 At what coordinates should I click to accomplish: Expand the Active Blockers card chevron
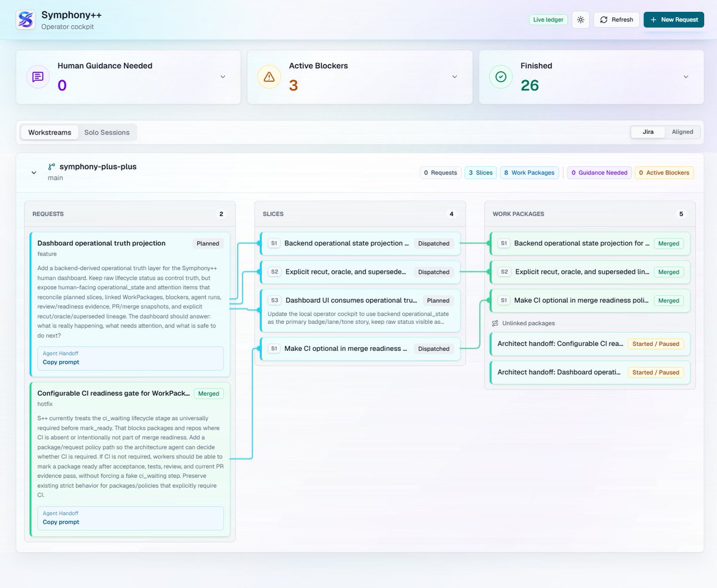pos(455,76)
